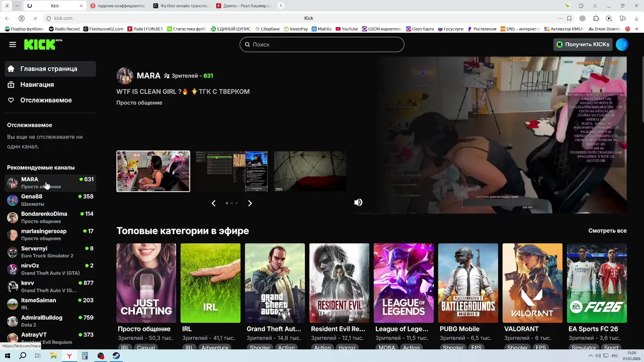Viewport: 644px width, 362px height.
Task: Open YouTube bookmark in bookmarks bar
Action: [x=347, y=29]
